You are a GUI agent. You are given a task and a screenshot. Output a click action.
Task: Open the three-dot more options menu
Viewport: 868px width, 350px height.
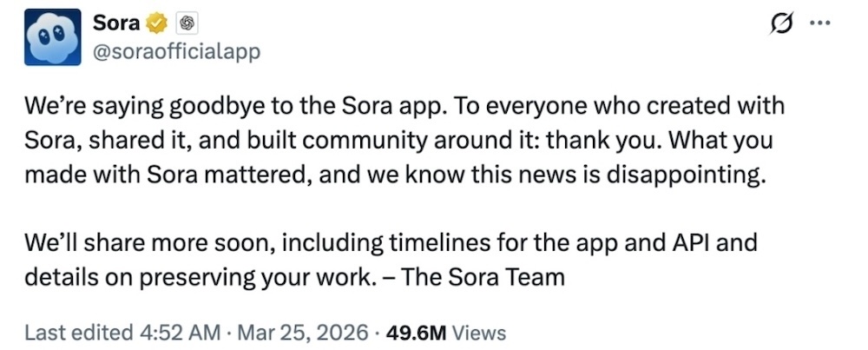click(x=820, y=23)
